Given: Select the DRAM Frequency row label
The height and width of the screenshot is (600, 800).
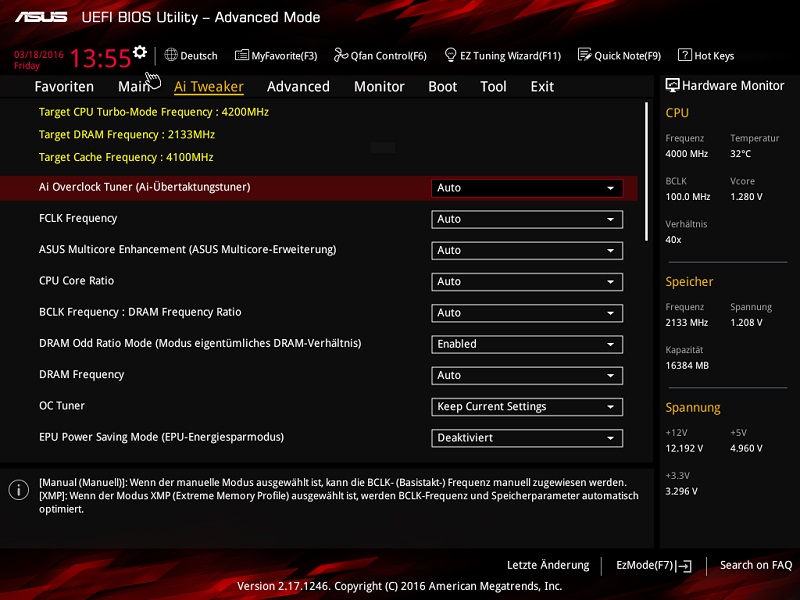Looking at the screenshot, I should (82, 374).
